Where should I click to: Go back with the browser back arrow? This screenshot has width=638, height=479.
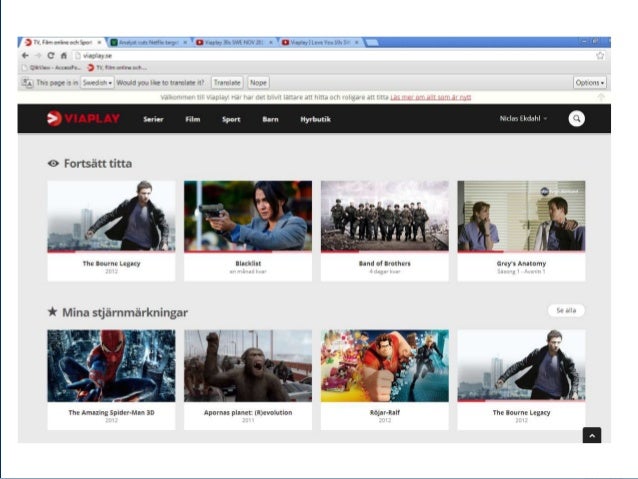point(26,55)
